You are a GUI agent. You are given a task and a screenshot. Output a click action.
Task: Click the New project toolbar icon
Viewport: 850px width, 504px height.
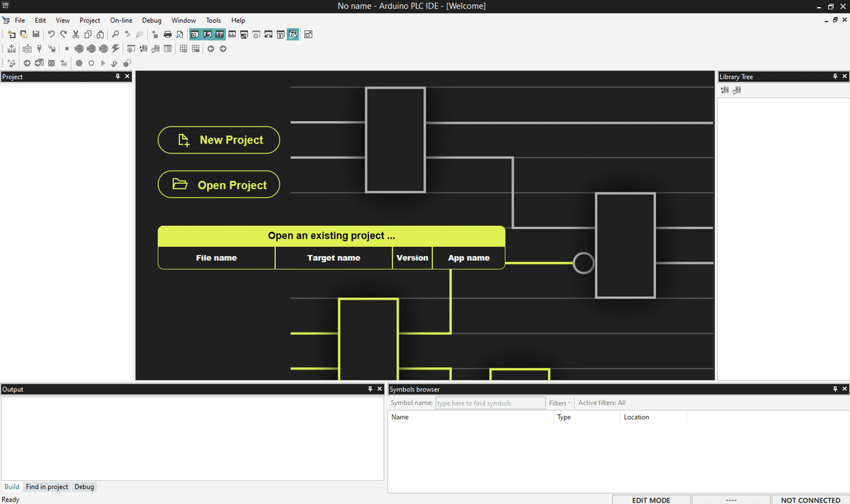pos(11,34)
